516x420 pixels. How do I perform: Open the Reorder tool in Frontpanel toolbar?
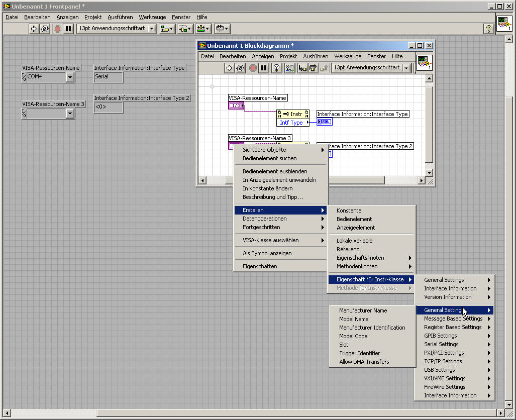(x=222, y=29)
